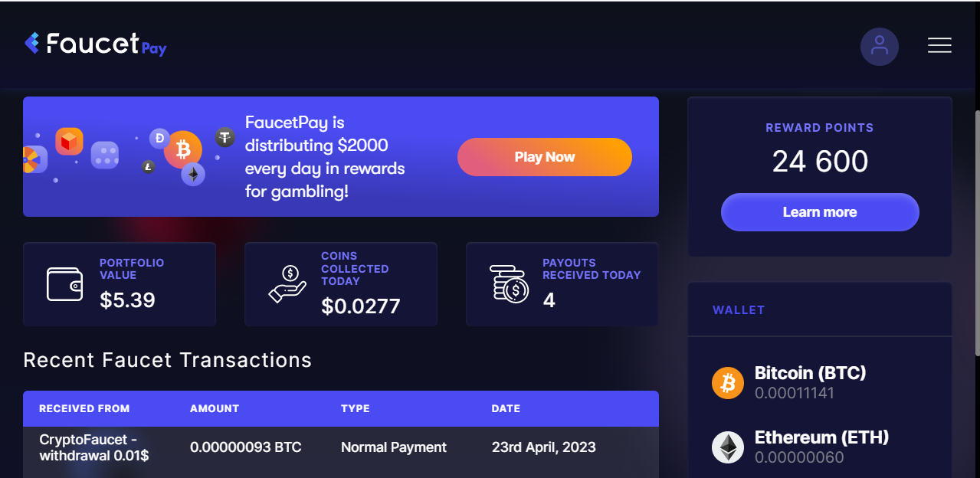Click the orange Bitcoin coin in banner
This screenshot has width=980, height=478.
pos(182,149)
